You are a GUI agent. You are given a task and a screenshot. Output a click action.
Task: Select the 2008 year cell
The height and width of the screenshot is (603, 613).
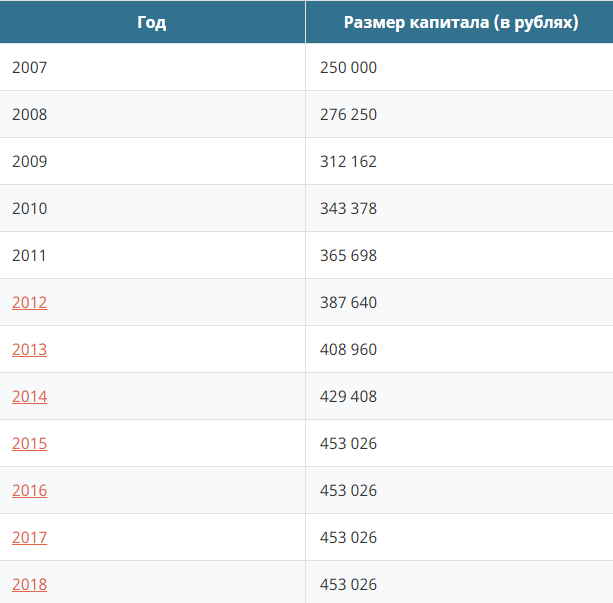click(x=152, y=114)
